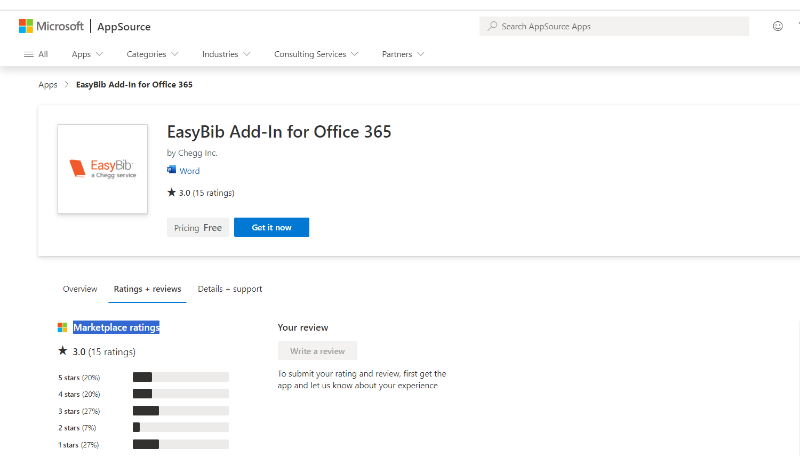Expand the Categories dropdown

tap(152, 54)
